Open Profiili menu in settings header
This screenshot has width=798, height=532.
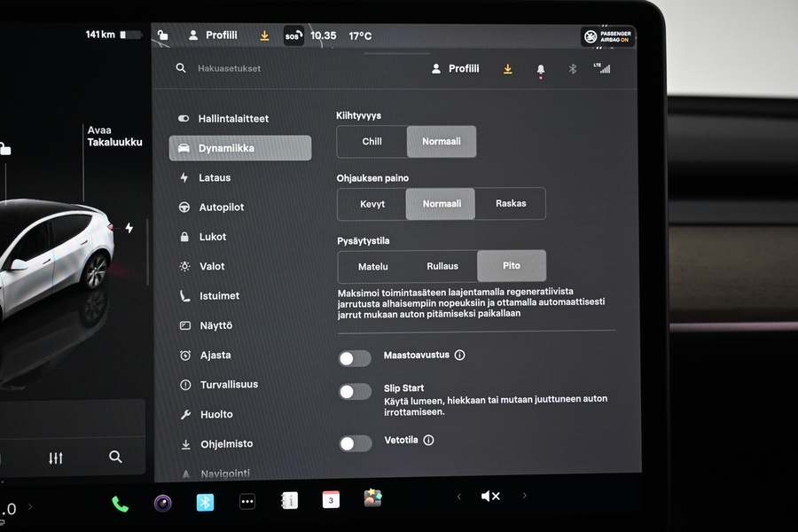[455, 68]
